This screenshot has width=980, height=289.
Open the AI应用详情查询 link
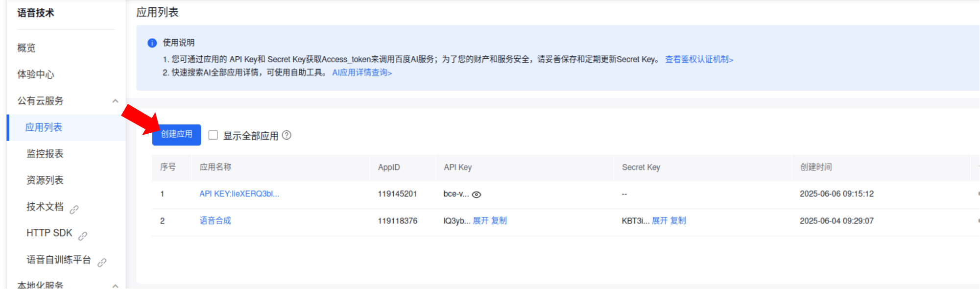point(362,72)
